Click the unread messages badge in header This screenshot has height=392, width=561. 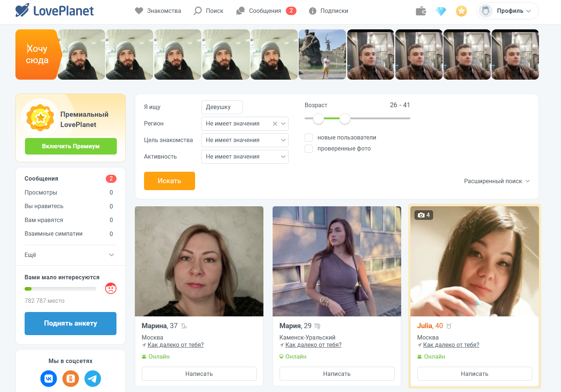pos(291,11)
